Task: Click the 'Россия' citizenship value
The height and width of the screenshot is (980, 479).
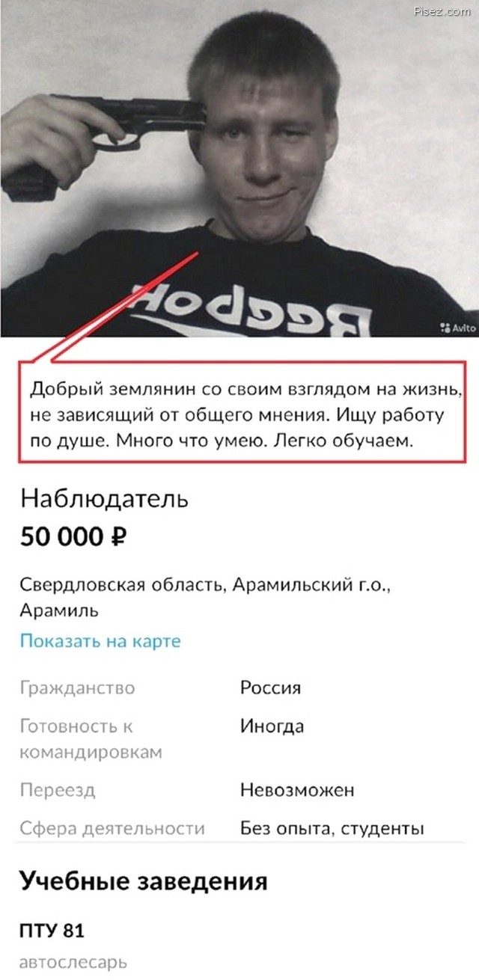Action: (270, 687)
